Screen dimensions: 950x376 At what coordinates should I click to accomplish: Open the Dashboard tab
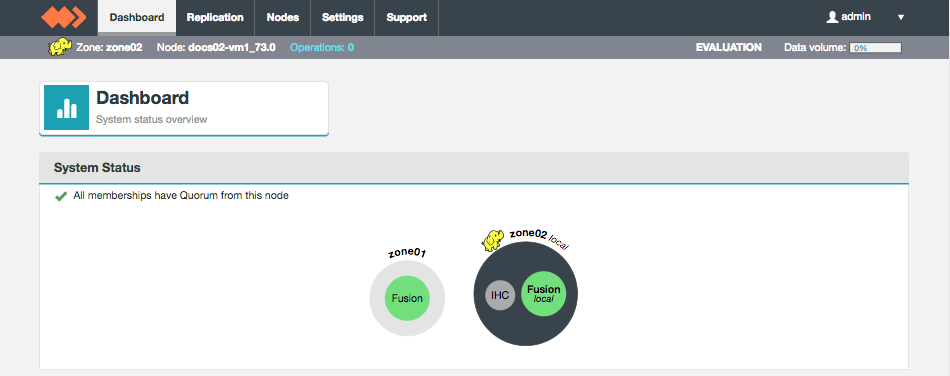(x=137, y=18)
